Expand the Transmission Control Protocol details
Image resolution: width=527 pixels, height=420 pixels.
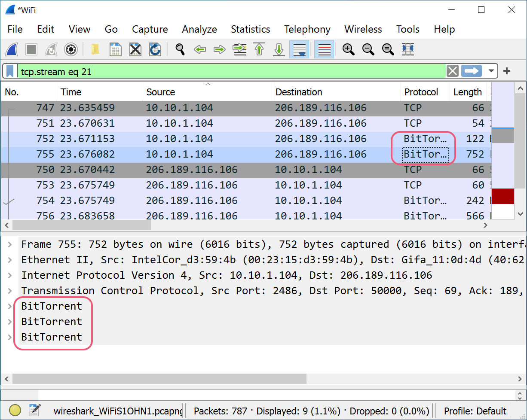coord(10,290)
